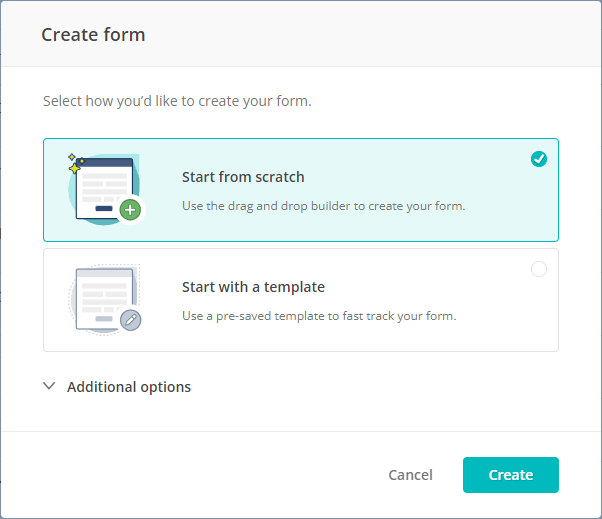
Task: Click the teal checkmark on Start from scratch
Action: pyautogui.click(x=539, y=159)
